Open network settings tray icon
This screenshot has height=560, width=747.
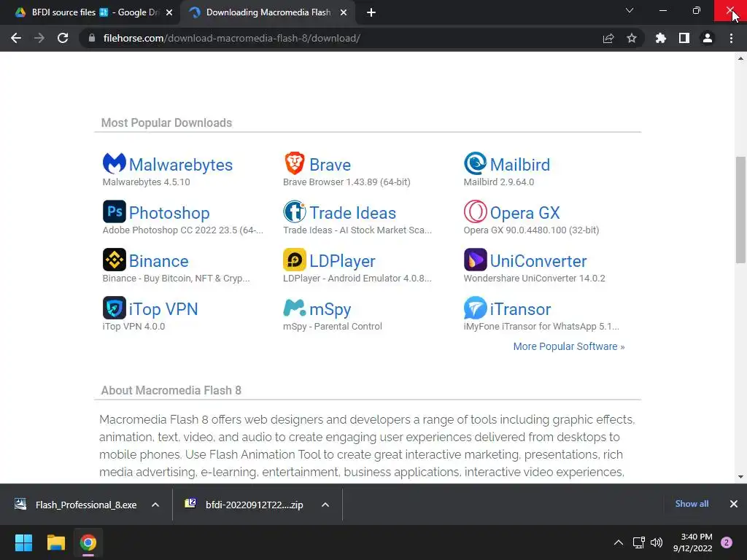[x=638, y=542]
